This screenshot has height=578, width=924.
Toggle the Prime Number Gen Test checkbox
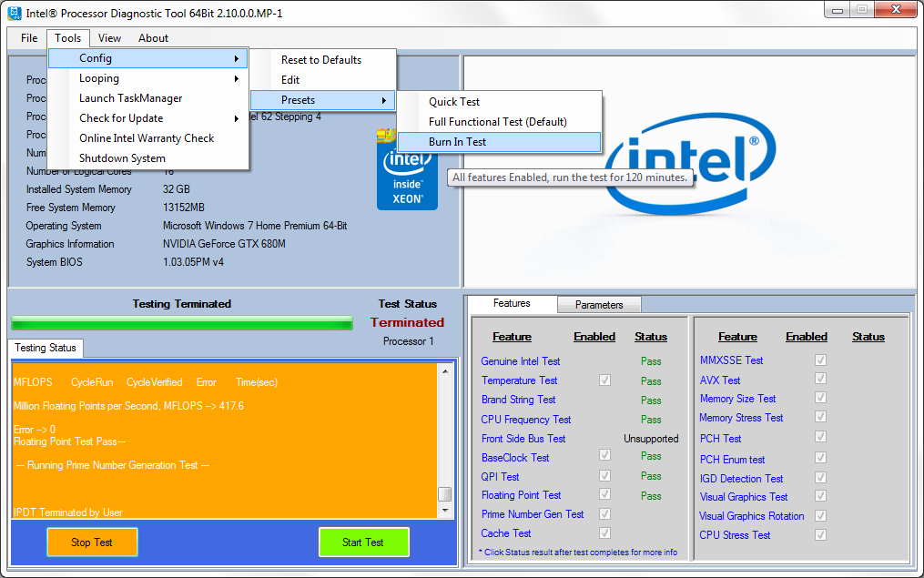point(604,513)
